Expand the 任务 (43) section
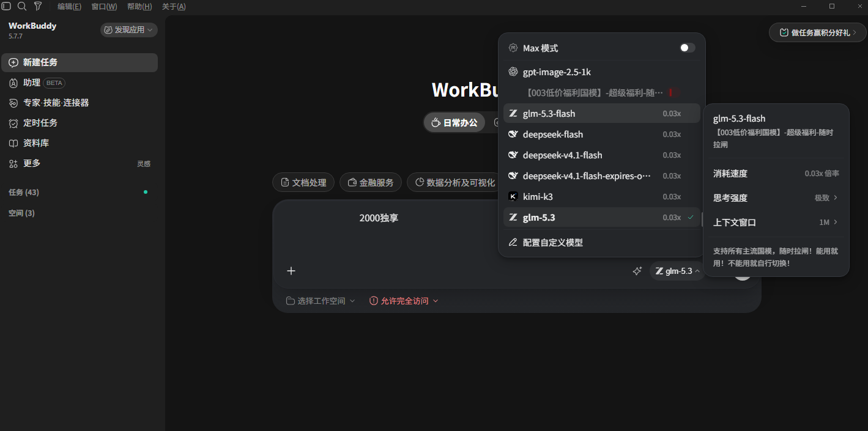The image size is (868, 431). pyautogui.click(x=24, y=192)
